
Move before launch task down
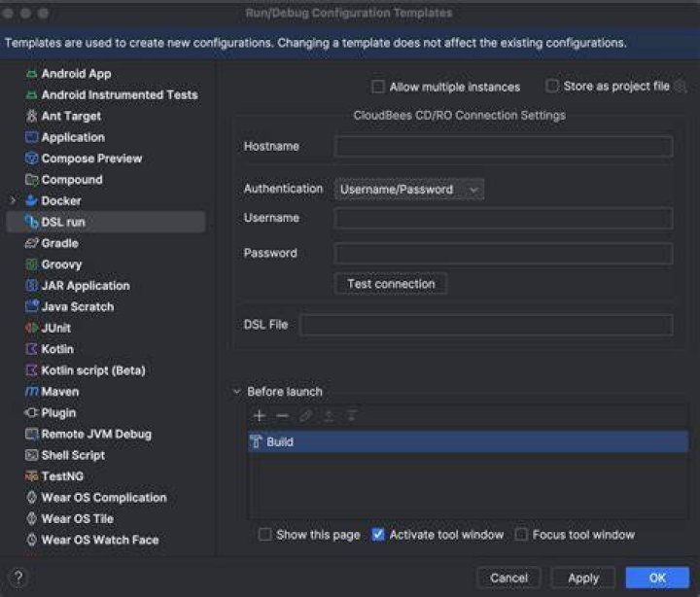pos(352,416)
